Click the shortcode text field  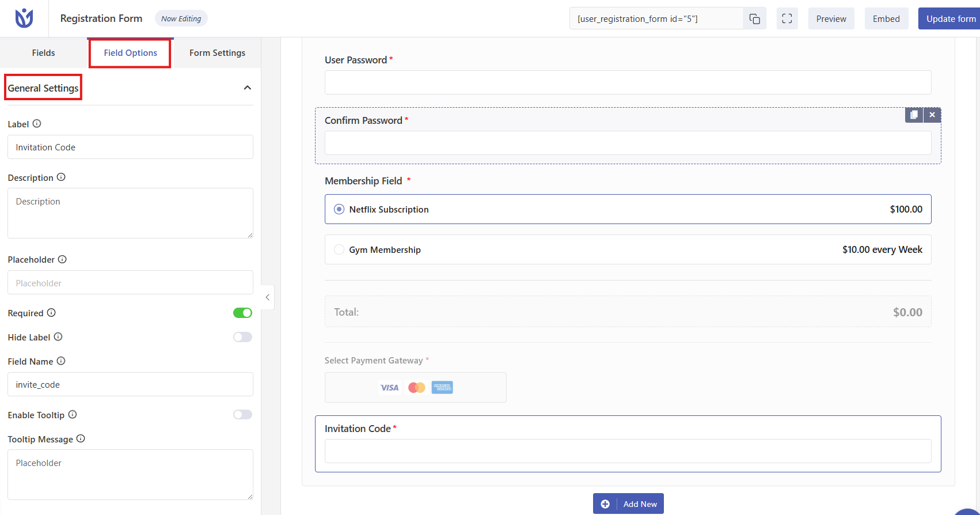pos(656,18)
